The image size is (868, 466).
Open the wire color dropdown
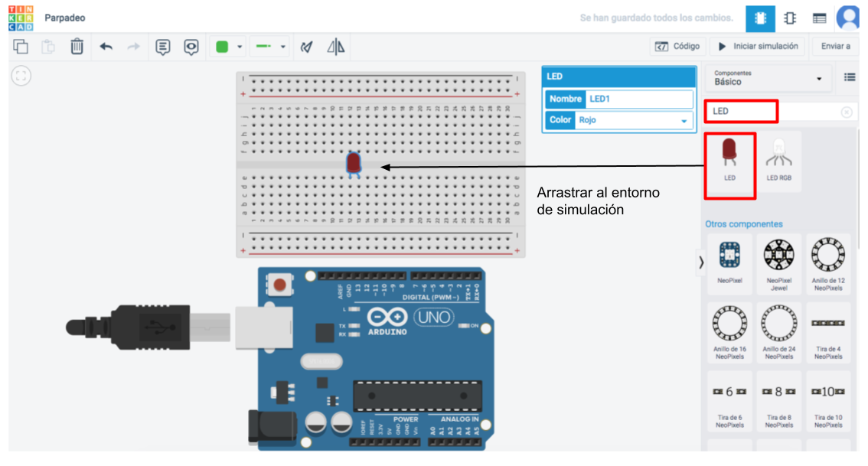(229, 47)
